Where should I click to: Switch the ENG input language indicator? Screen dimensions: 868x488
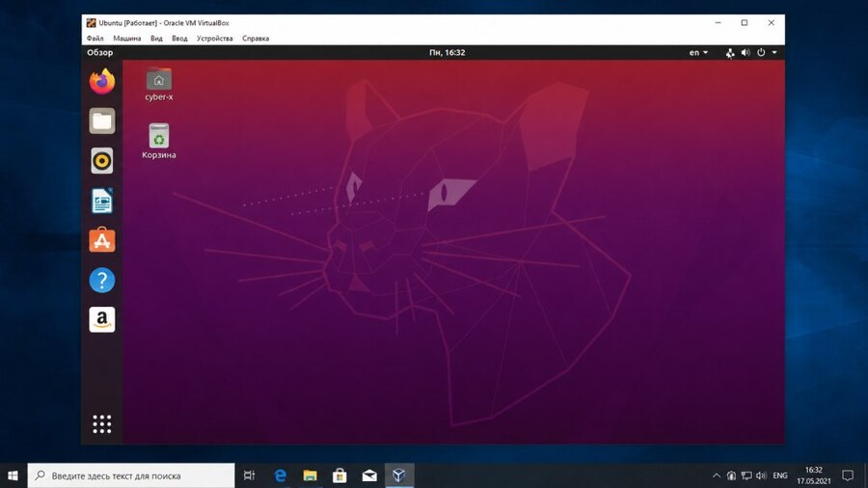point(780,475)
